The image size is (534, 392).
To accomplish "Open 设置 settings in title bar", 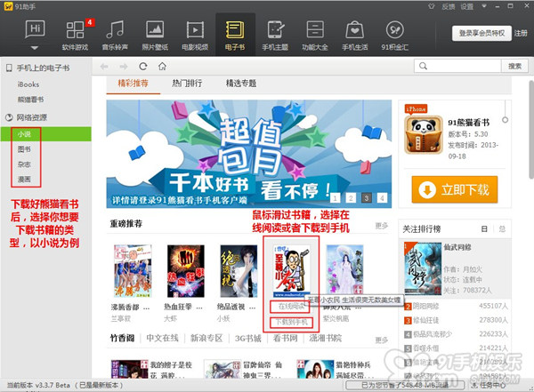I will pyautogui.click(x=467, y=7).
